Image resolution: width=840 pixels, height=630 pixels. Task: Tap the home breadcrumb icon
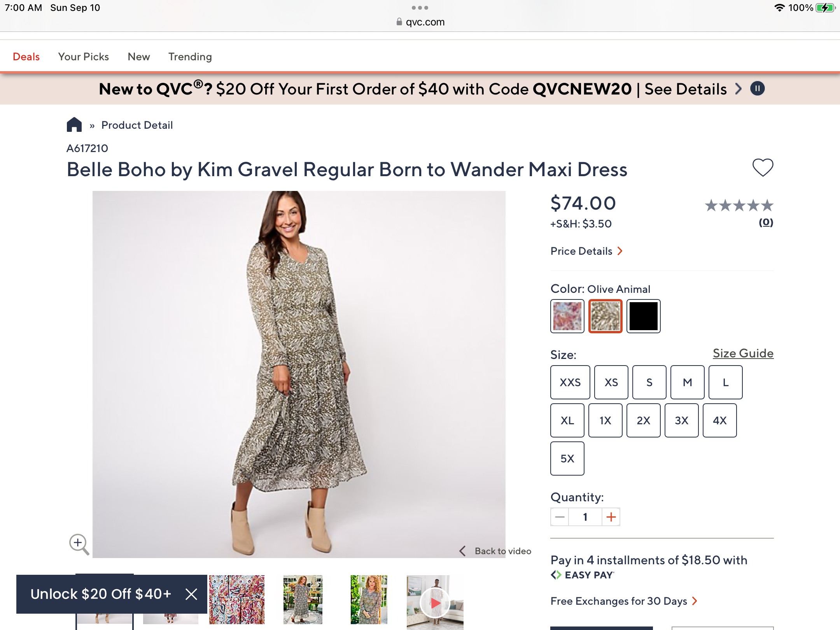tap(74, 125)
